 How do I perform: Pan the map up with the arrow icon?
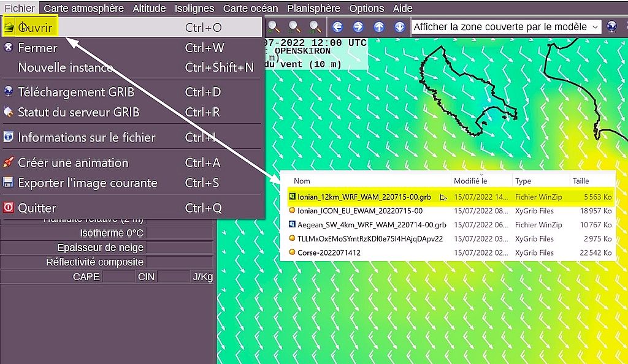tap(379, 27)
